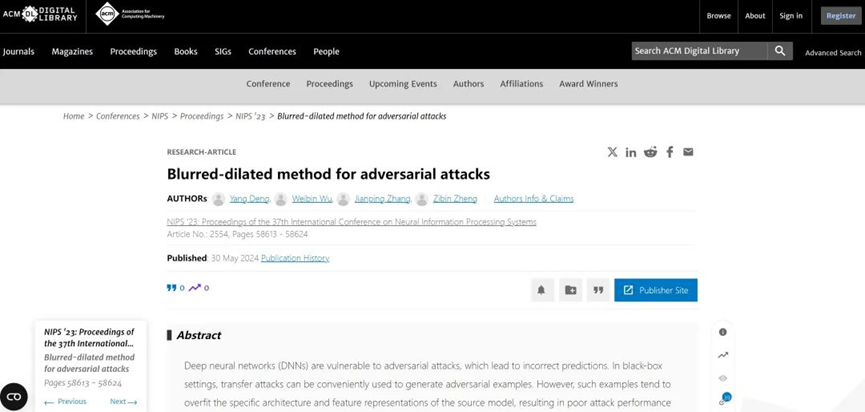The width and height of the screenshot is (865, 412).
Task: Open the cite quotation-mark icon button
Action: (598, 290)
